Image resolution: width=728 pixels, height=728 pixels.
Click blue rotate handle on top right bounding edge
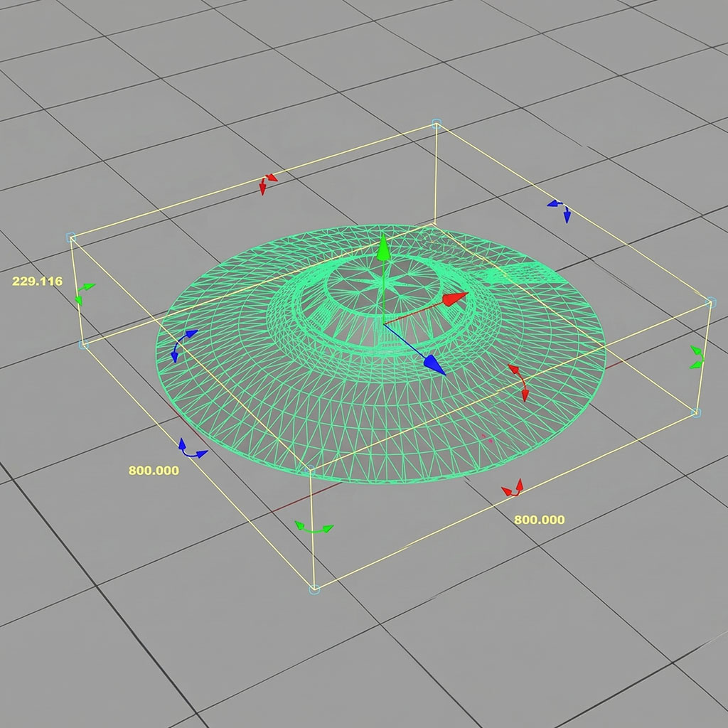(560, 210)
